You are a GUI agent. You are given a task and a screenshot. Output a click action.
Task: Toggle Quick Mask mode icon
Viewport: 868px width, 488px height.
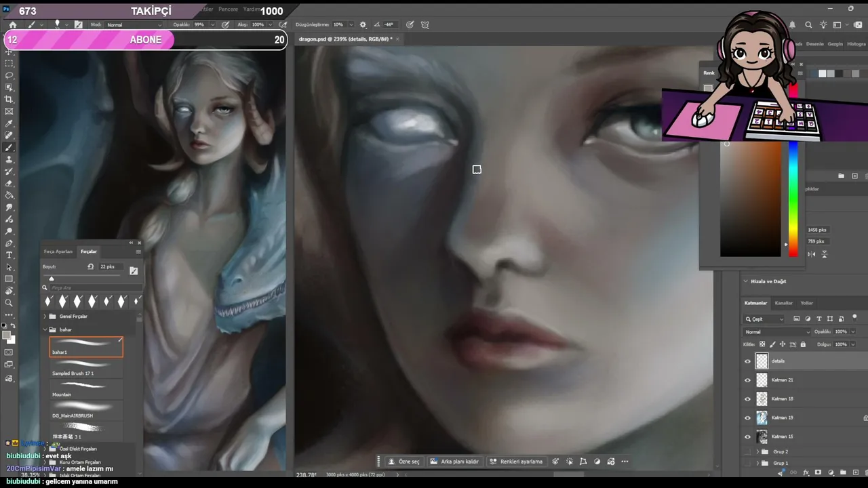tap(9, 352)
